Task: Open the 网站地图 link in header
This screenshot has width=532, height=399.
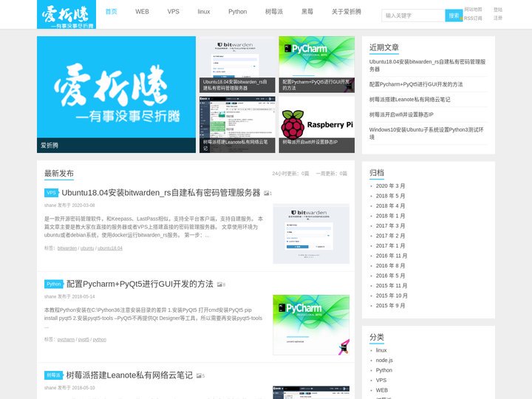Action: click(473, 10)
